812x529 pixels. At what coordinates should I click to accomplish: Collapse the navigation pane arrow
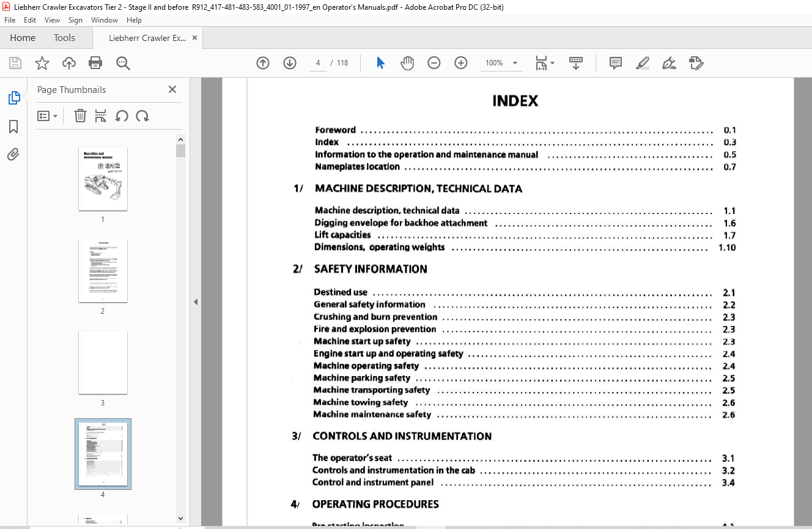(x=196, y=301)
